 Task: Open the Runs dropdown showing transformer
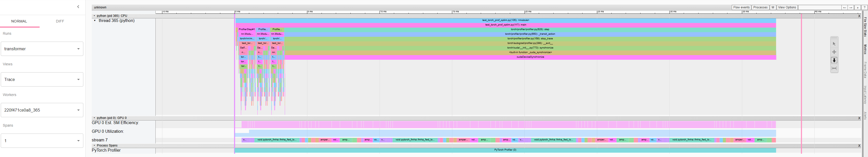pyautogui.click(x=42, y=49)
